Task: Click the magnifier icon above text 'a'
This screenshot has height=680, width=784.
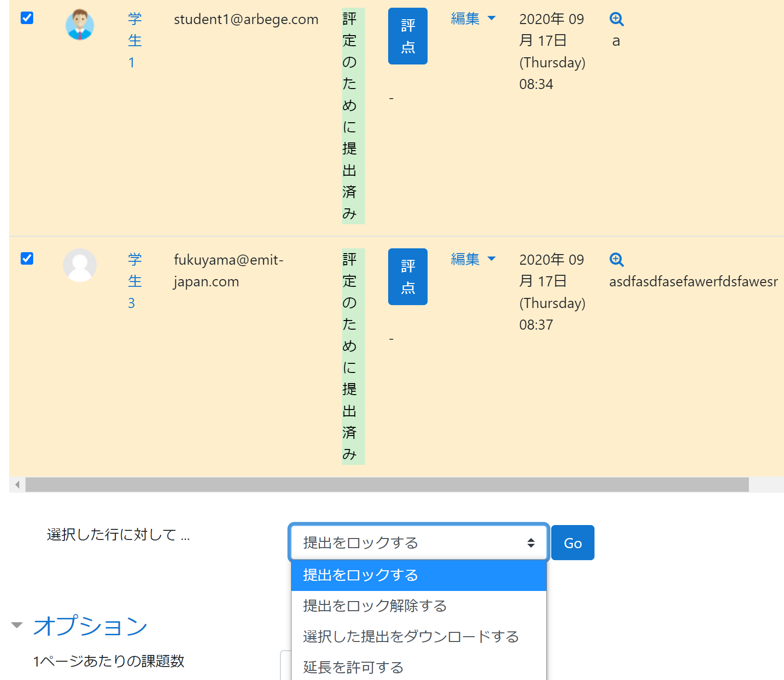Action: pos(617,19)
